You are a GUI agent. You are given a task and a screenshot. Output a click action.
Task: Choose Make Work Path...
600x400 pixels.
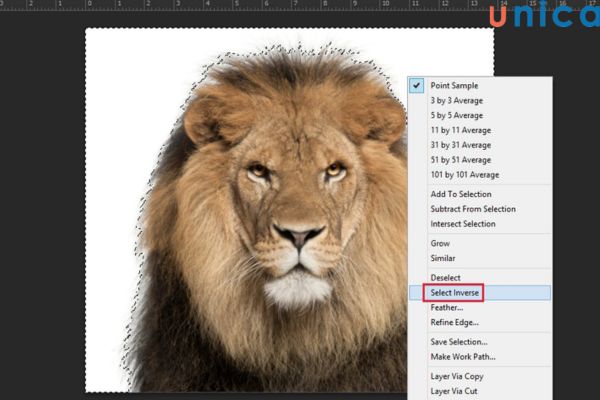[x=463, y=357]
